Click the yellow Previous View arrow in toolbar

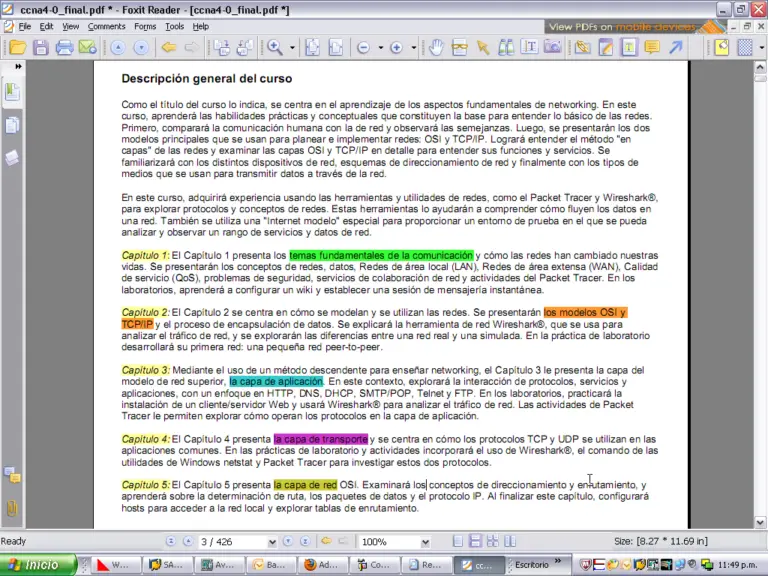click(168, 48)
